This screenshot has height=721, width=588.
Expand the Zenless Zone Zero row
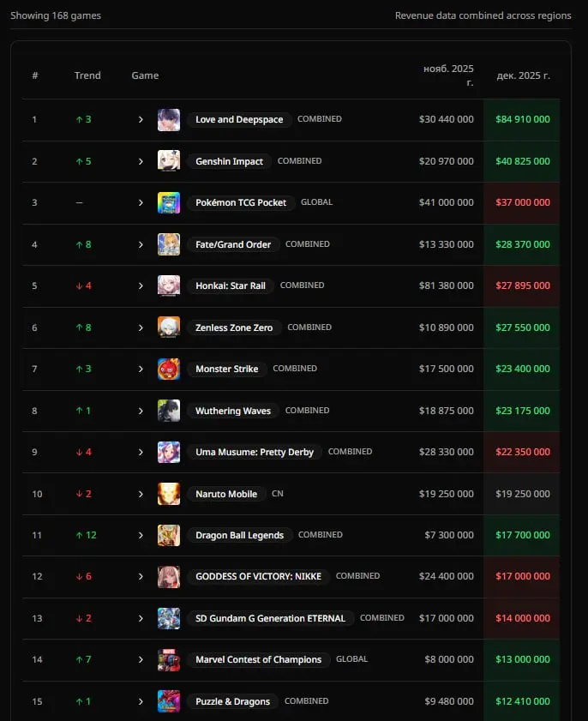pyautogui.click(x=141, y=327)
